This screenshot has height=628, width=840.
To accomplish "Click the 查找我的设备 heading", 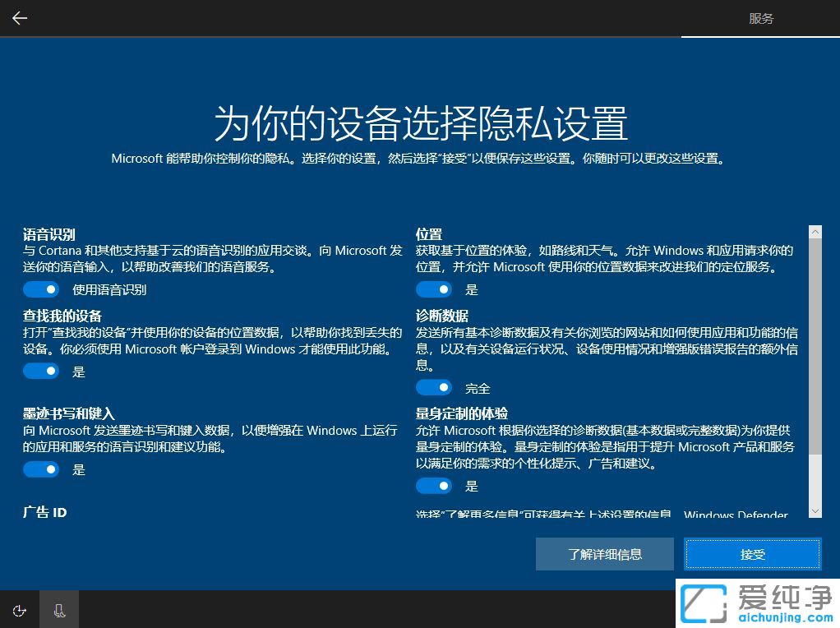I will click(x=62, y=316).
